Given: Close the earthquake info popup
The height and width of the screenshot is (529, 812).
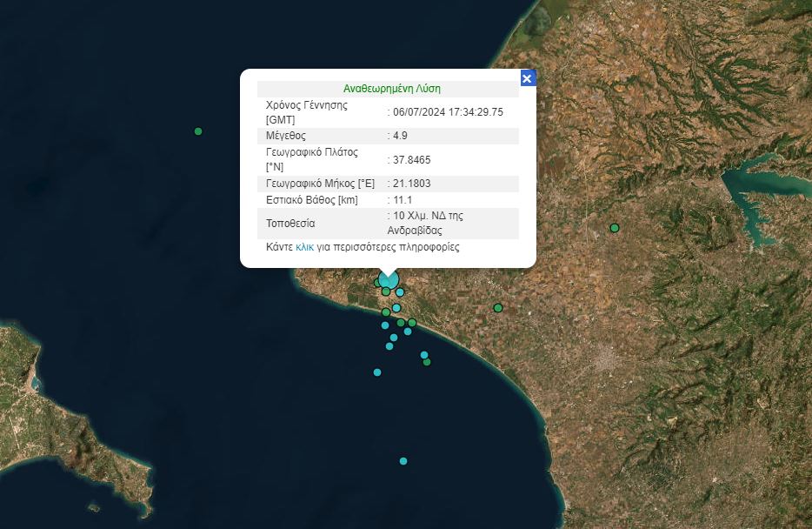Looking at the screenshot, I should pyautogui.click(x=527, y=78).
